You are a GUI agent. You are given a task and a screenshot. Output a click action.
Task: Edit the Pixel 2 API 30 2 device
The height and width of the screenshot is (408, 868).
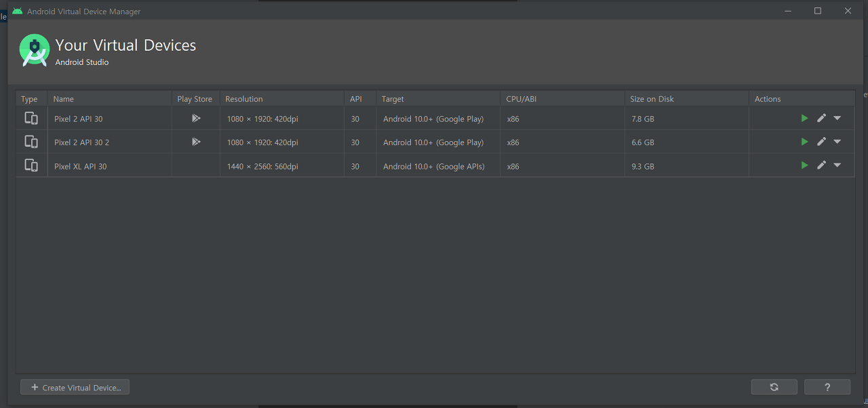[821, 142]
